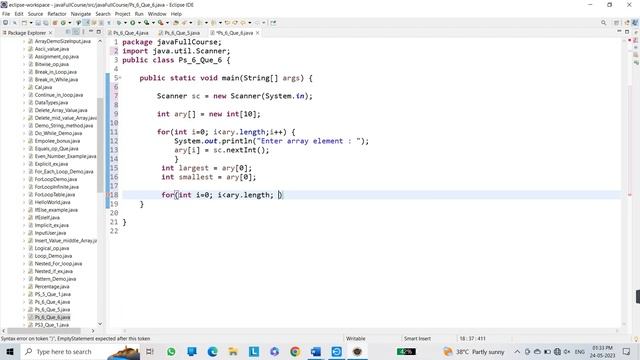Click the taskbar clock showing 24-05-2023
Screen dimensions: 640x360
[x=602, y=351]
